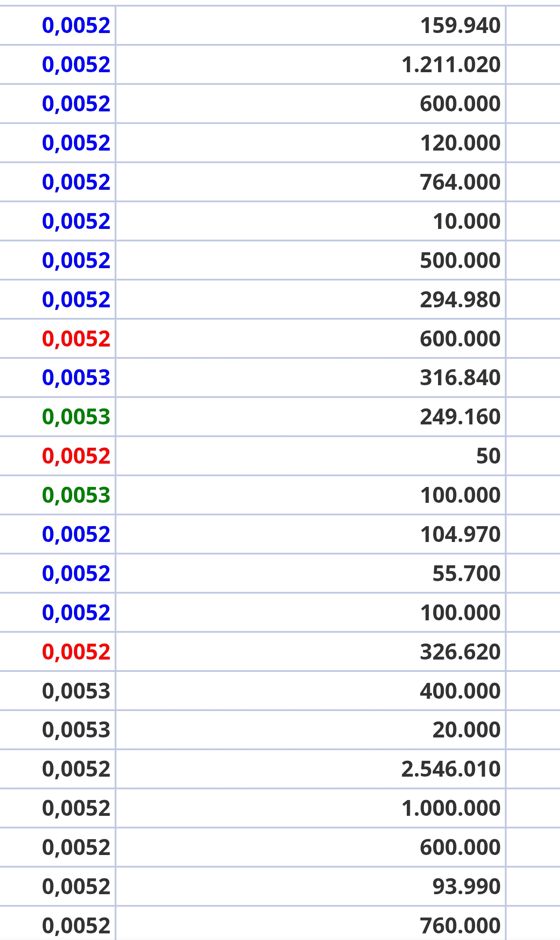Click the 120.000 volume cell
560x940 pixels.
tap(460, 143)
